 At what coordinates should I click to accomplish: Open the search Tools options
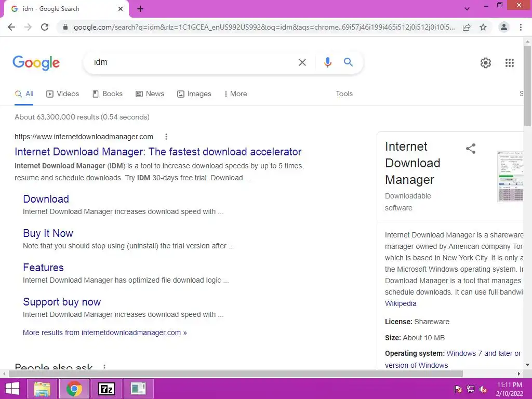point(344,94)
